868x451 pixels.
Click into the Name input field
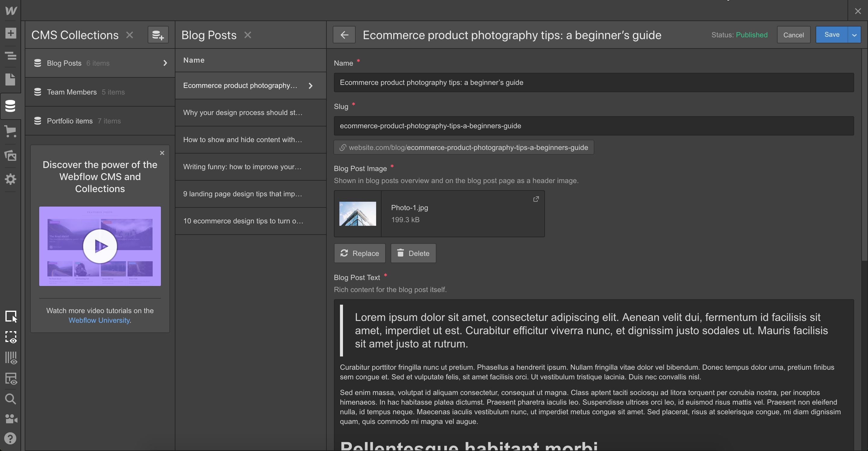click(594, 82)
